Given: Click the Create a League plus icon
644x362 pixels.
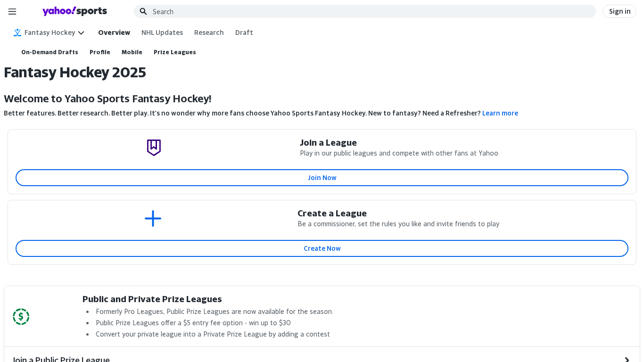Looking at the screenshot, I should click(x=153, y=219).
